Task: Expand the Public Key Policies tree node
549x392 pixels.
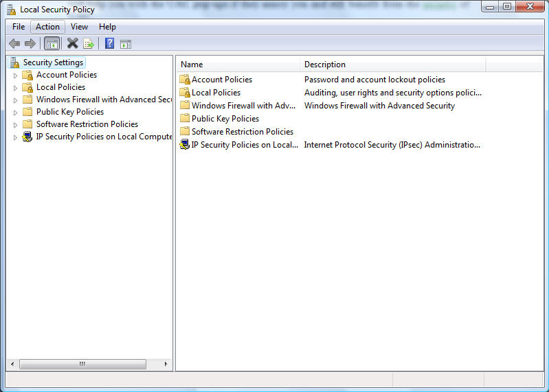Action: point(15,113)
